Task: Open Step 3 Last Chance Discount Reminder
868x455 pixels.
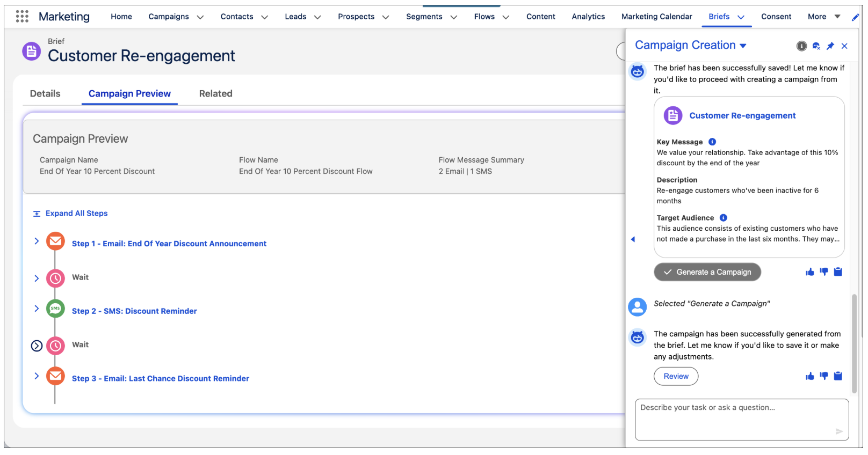Action: tap(161, 379)
